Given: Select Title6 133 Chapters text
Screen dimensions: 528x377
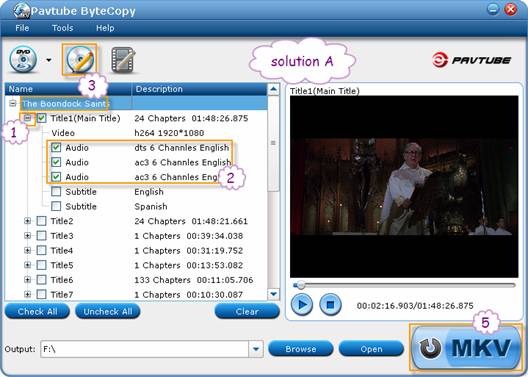Looking at the screenshot, I should (x=162, y=280).
